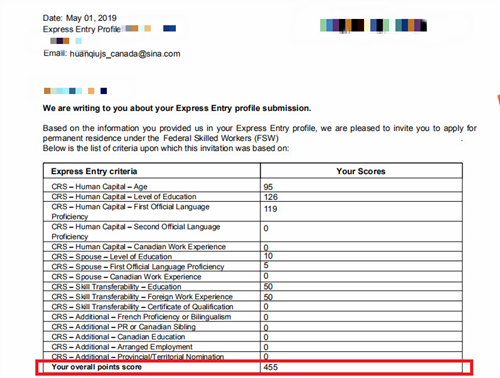Click the French Proficiency or Bilingualism row
This screenshot has height=378, width=500.
pyautogui.click(x=253, y=317)
